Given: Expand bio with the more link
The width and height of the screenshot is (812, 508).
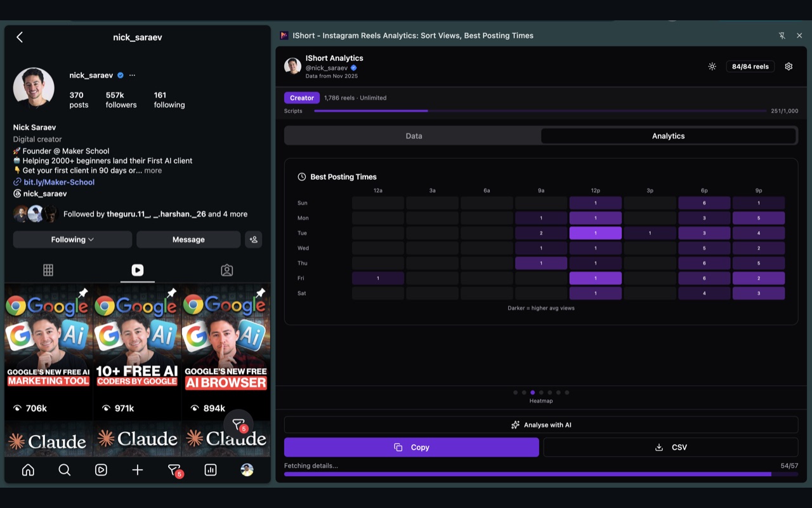Looking at the screenshot, I should [x=153, y=171].
